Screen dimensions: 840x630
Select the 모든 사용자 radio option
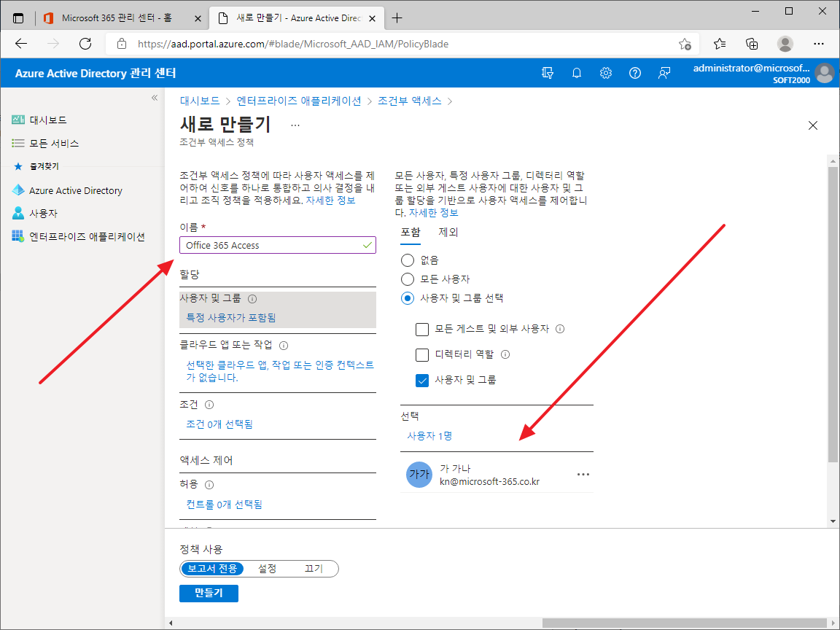click(x=408, y=279)
